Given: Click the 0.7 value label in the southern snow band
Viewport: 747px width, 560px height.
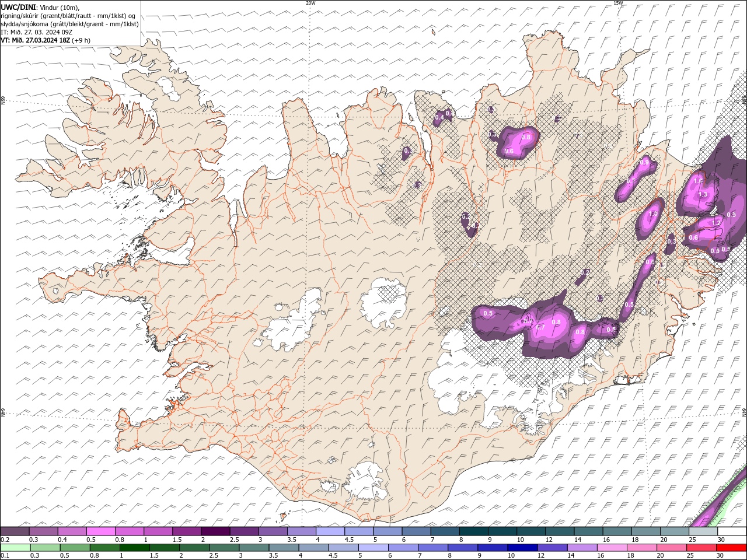Looking at the screenshot, I should [x=540, y=328].
